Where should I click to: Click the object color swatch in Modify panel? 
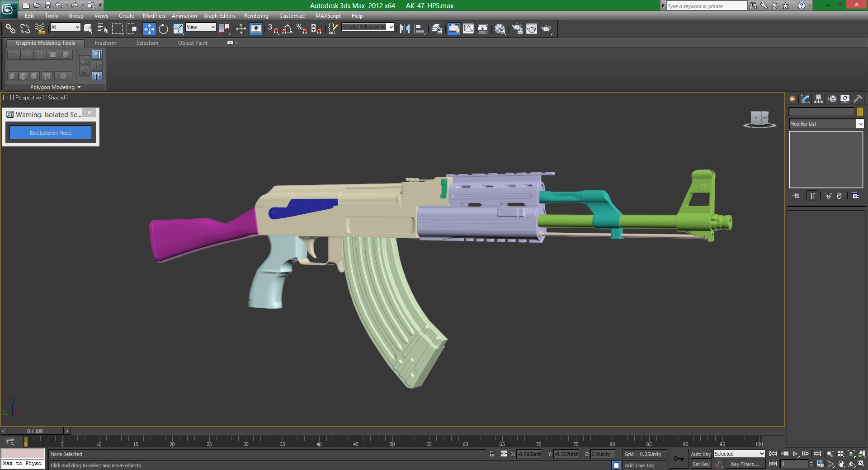coord(860,112)
